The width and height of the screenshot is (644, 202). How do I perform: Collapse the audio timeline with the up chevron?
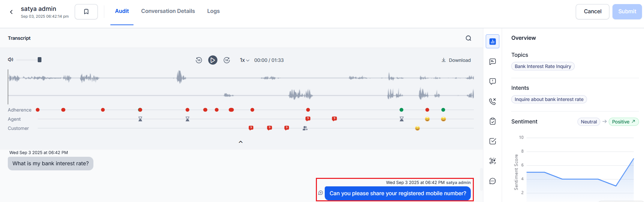coord(240,142)
